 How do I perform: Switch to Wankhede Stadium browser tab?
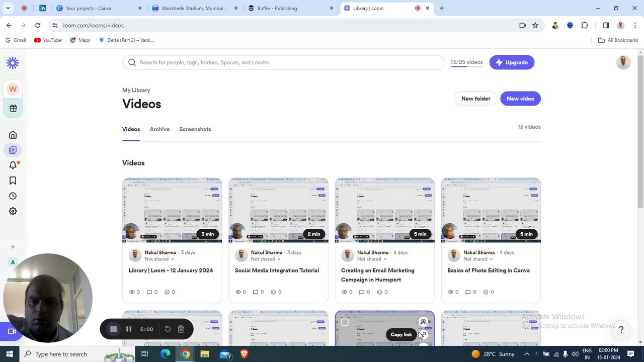194,8
